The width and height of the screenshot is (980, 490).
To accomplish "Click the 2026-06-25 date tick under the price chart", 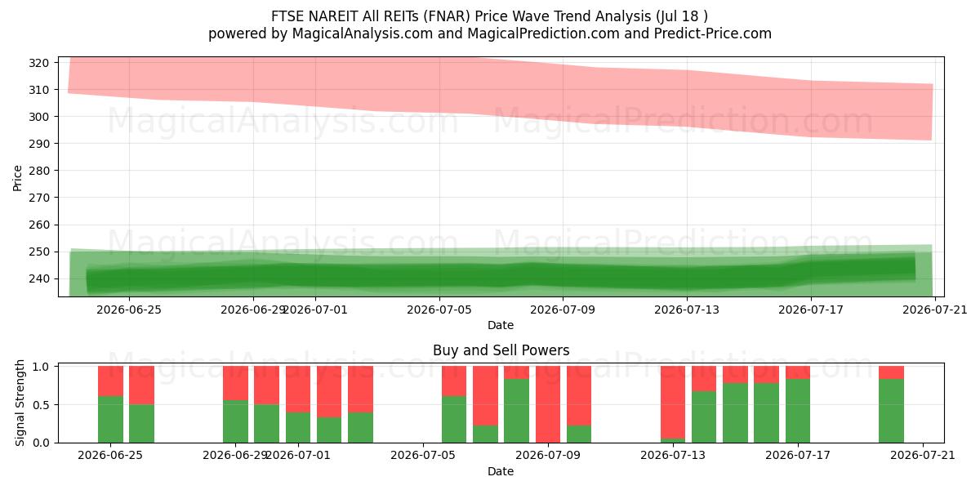I will pyautogui.click(x=129, y=310).
